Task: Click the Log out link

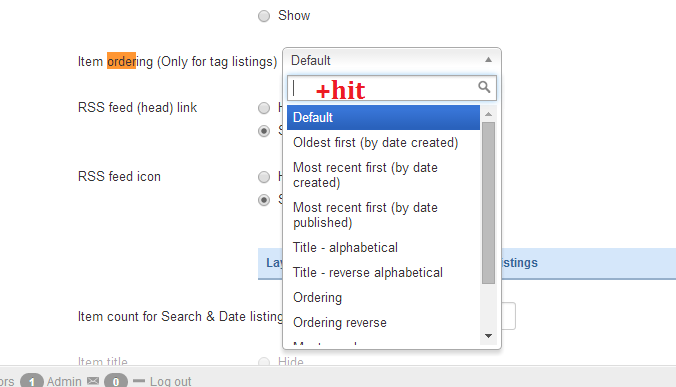Action: point(170,381)
